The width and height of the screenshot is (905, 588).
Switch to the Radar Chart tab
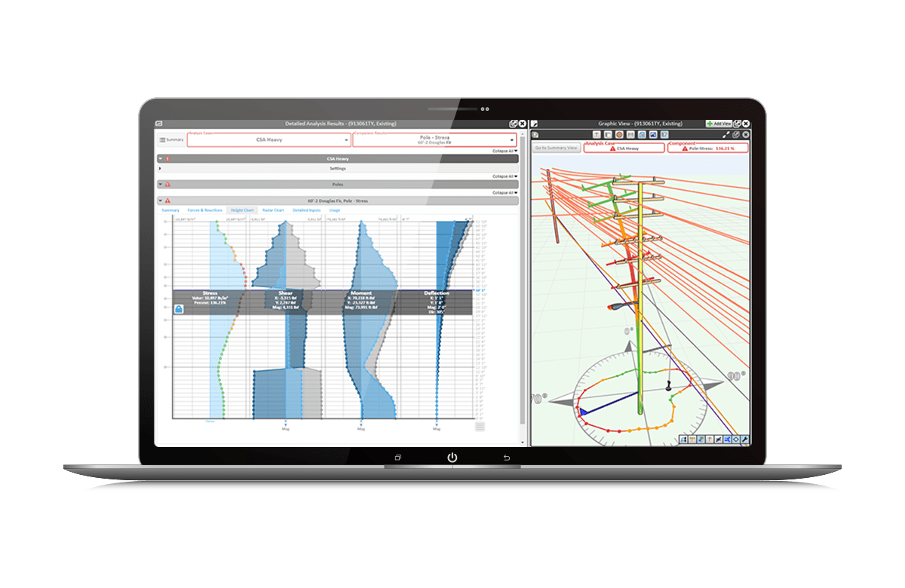coord(273,210)
